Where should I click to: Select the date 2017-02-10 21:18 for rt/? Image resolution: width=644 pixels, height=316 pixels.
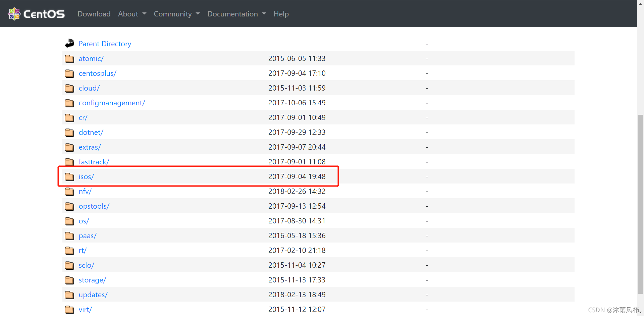[x=297, y=251]
